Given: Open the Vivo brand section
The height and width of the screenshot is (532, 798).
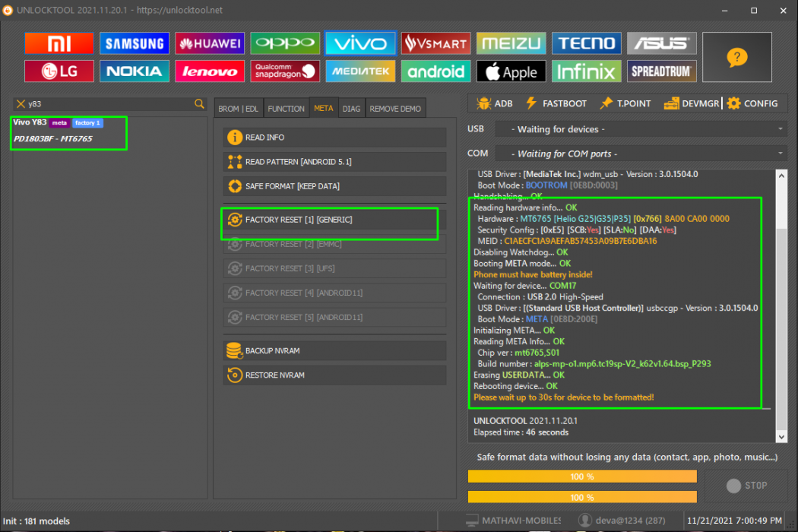Looking at the screenshot, I should click(x=360, y=43).
